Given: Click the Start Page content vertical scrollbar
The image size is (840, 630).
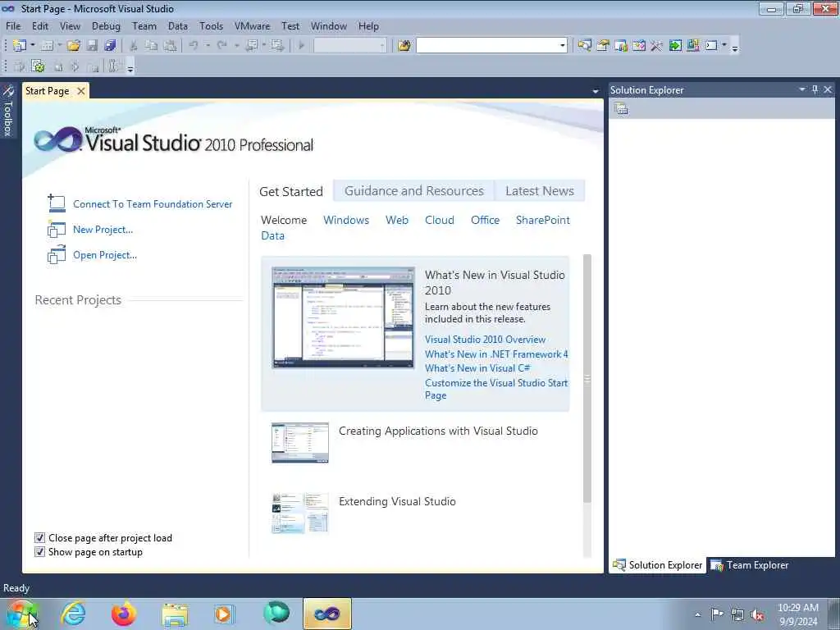Looking at the screenshot, I should tap(587, 378).
